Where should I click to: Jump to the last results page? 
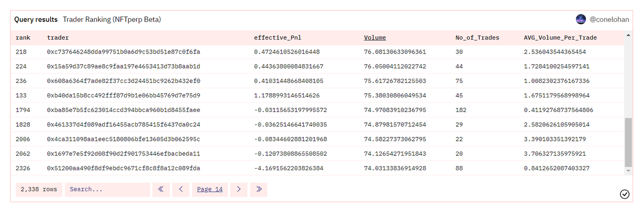click(x=259, y=189)
